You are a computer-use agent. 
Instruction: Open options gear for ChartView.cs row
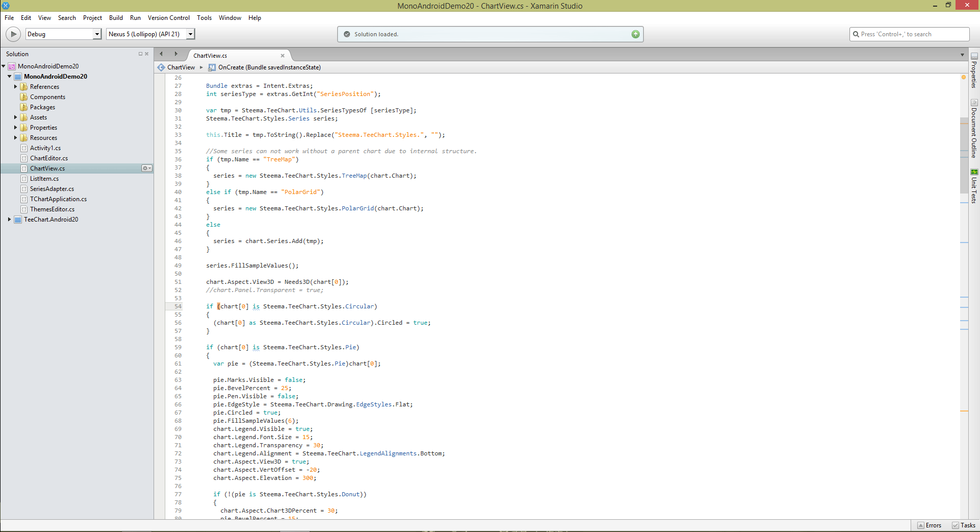[x=147, y=168]
